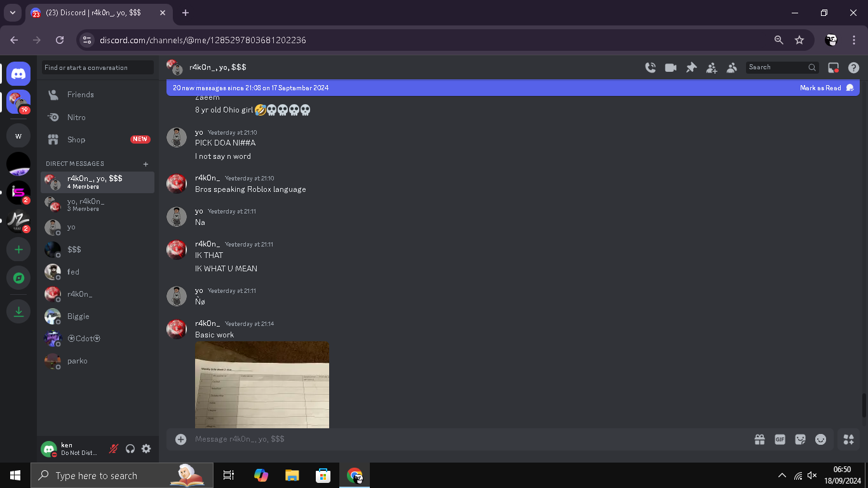This screenshot has width=868, height=488.
Task: Start a voice call in group
Action: click(650, 67)
